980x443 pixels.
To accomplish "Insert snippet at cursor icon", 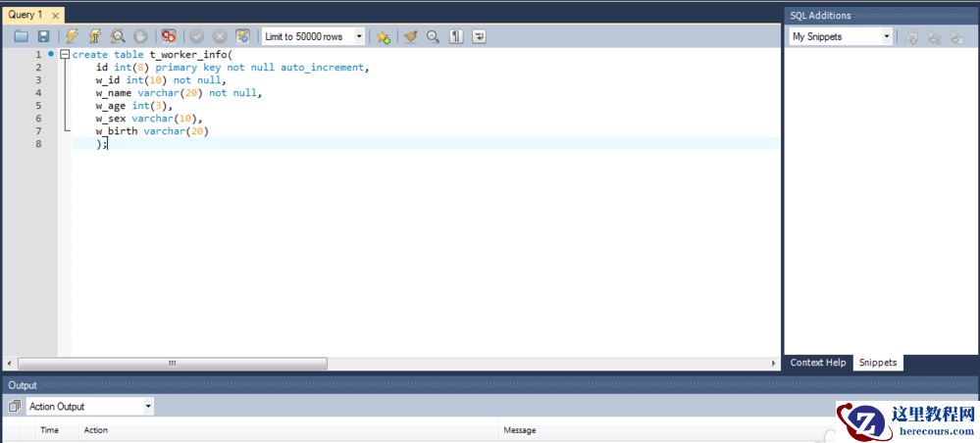I will coord(934,37).
